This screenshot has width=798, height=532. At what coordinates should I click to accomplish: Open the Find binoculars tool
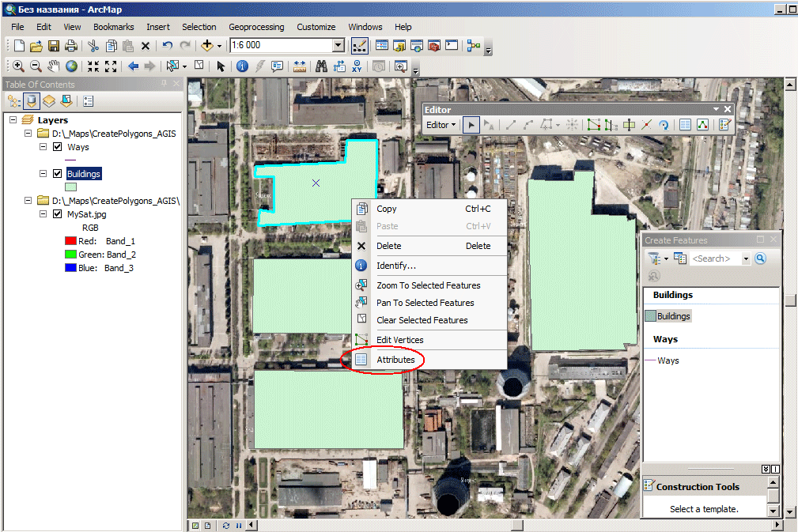point(321,66)
